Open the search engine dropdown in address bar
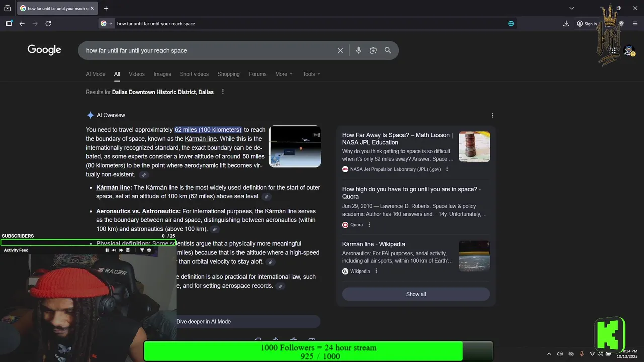The image size is (644, 362). tap(106, 23)
